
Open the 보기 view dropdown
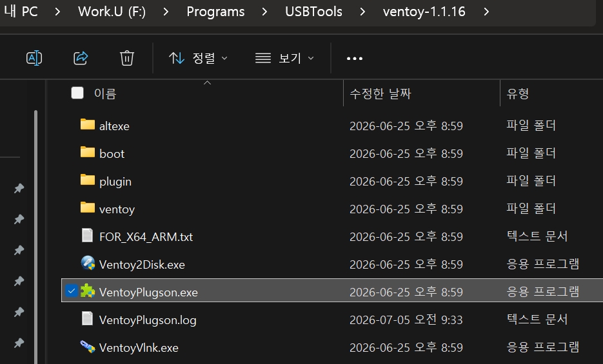[x=285, y=58]
